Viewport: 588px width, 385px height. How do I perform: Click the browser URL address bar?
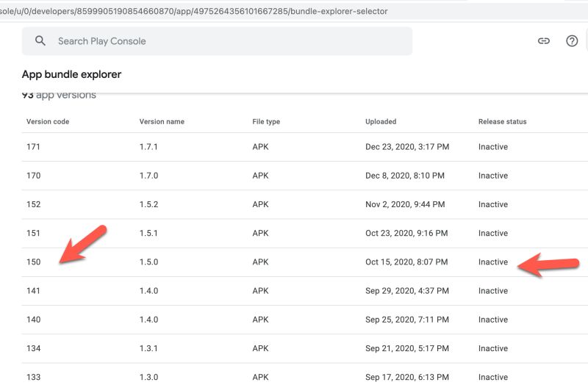pyautogui.click(x=294, y=11)
